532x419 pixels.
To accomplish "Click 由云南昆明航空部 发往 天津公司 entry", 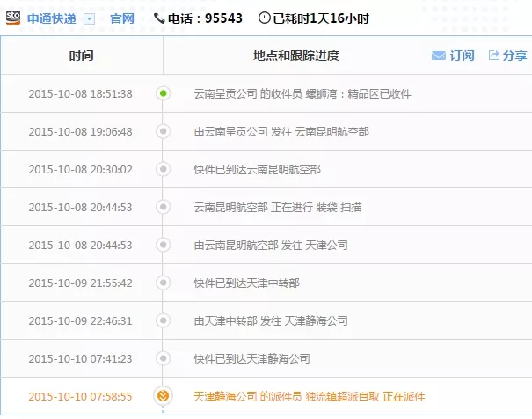I will [271, 246].
